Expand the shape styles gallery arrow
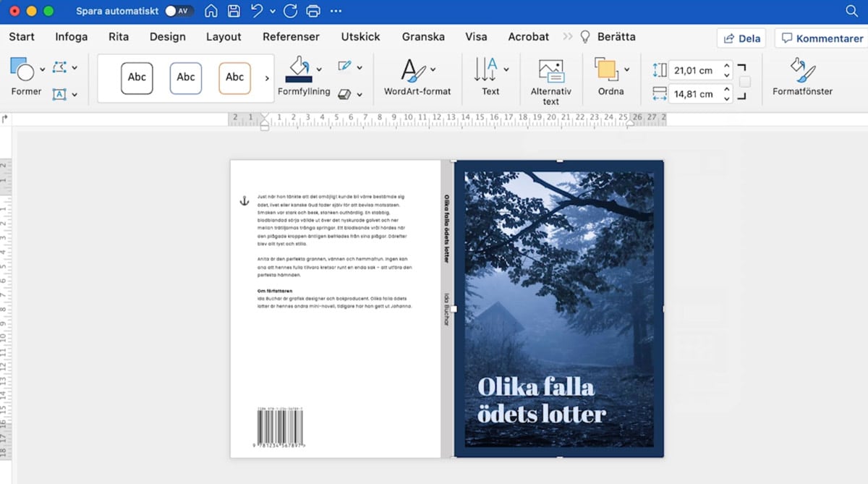This screenshot has height=484, width=868. 267,78
